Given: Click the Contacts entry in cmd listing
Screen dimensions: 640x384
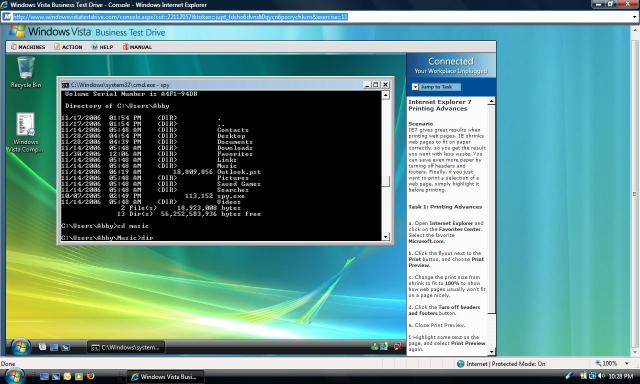Looking at the screenshot, I should coord(233,130).
